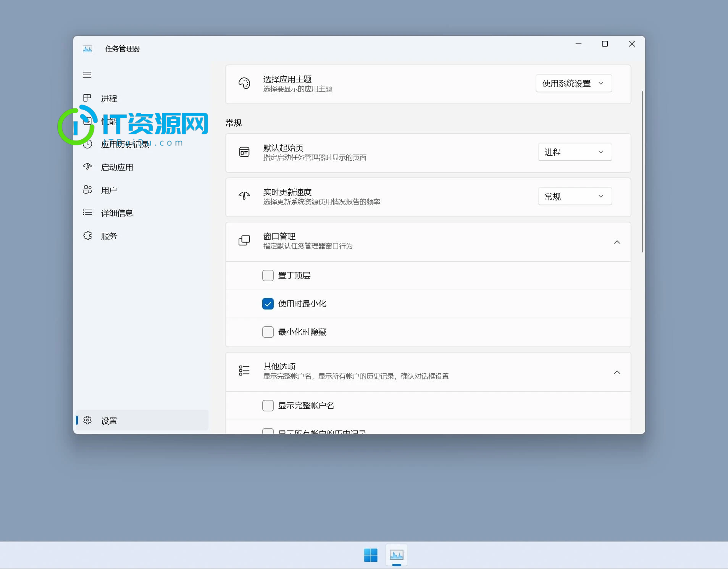Minimize the Task Manager window

(x=579, y=44)
